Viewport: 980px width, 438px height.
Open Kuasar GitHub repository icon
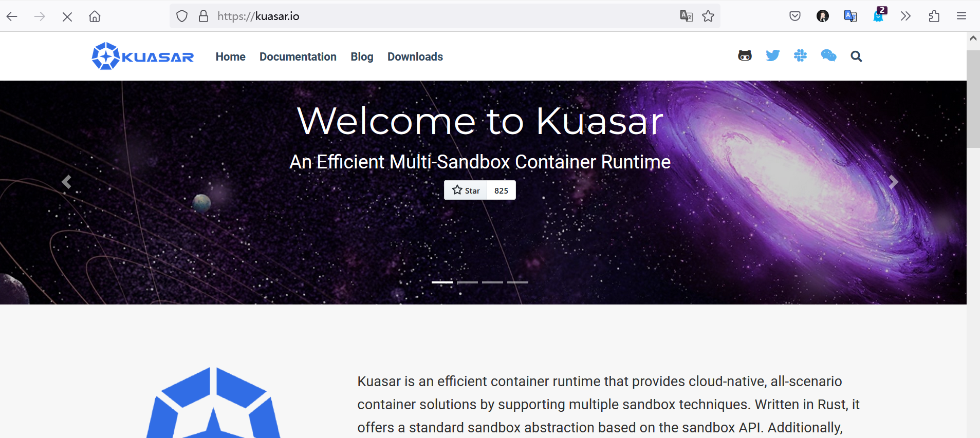745,56
